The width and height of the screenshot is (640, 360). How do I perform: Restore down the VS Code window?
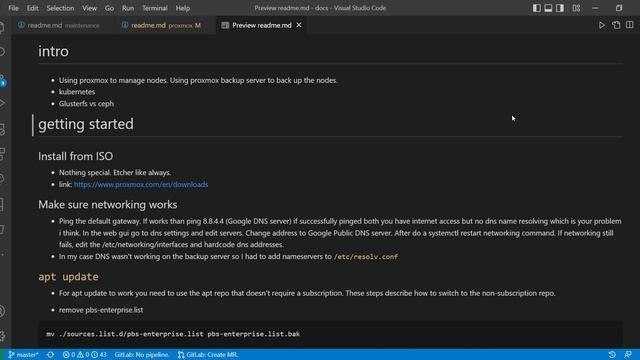click(x=619, y=8)
